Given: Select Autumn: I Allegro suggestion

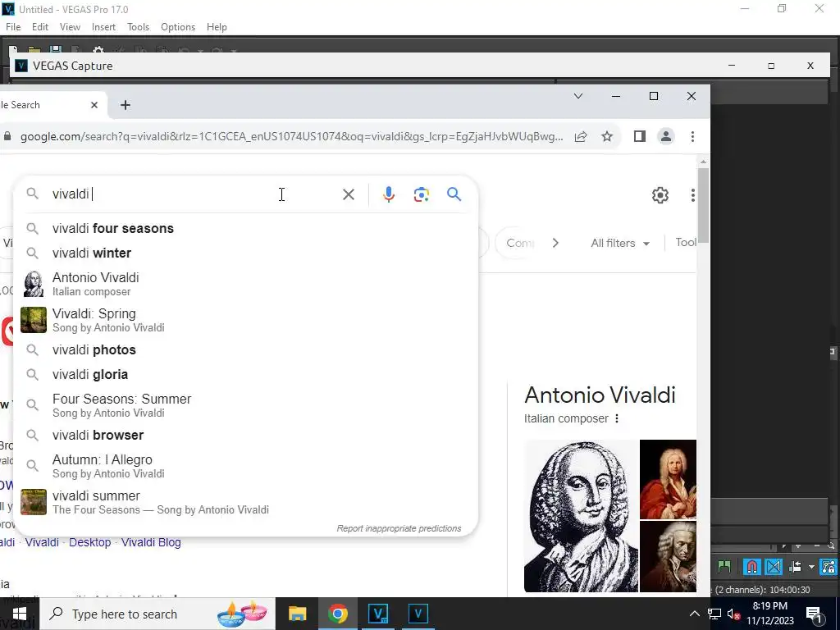Looking at the screenshot, I should click(246, 466).
